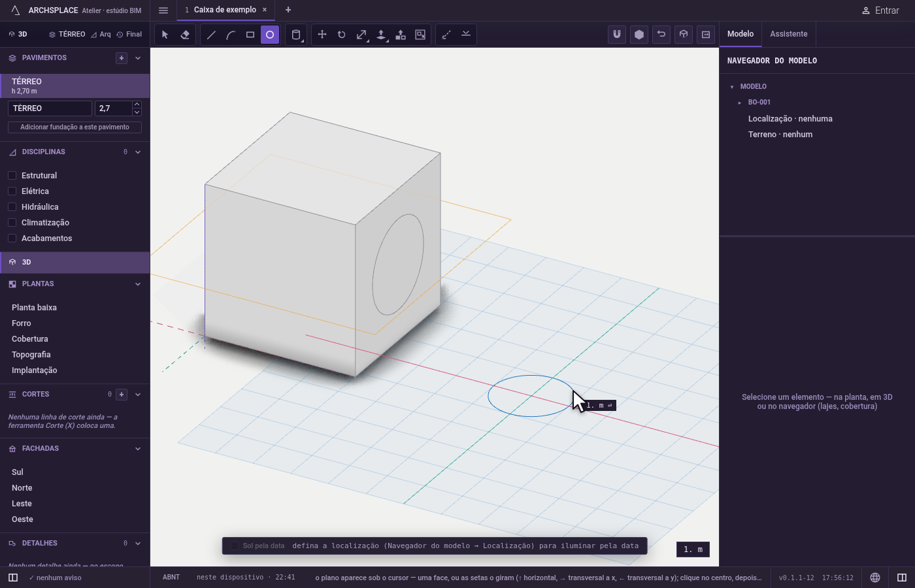Click the Entrar sign-in button

pyautogui.click(x=880, y=10)
